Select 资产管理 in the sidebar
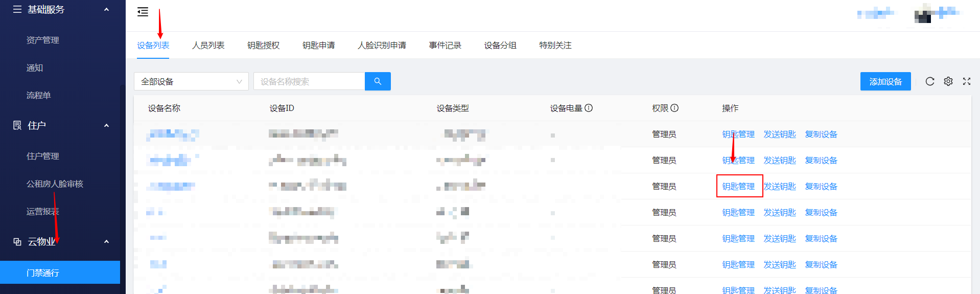Screen dimensions: 980x294 [43, 40]
